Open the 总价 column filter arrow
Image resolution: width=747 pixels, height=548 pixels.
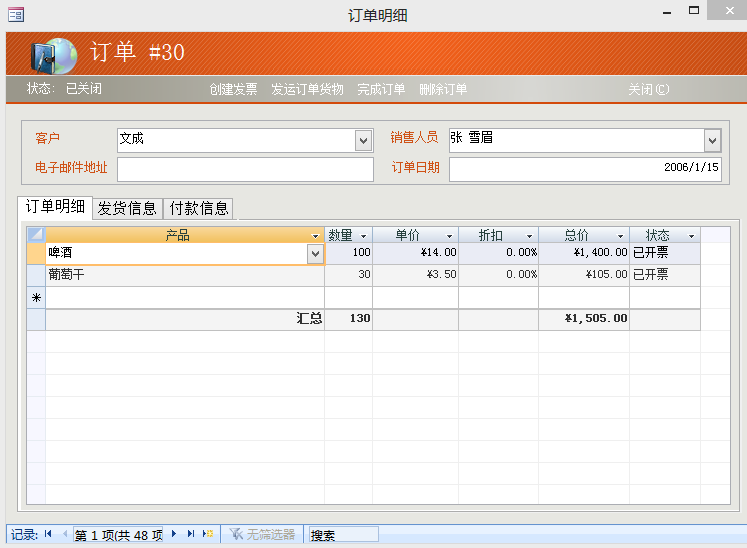(620, 236)
